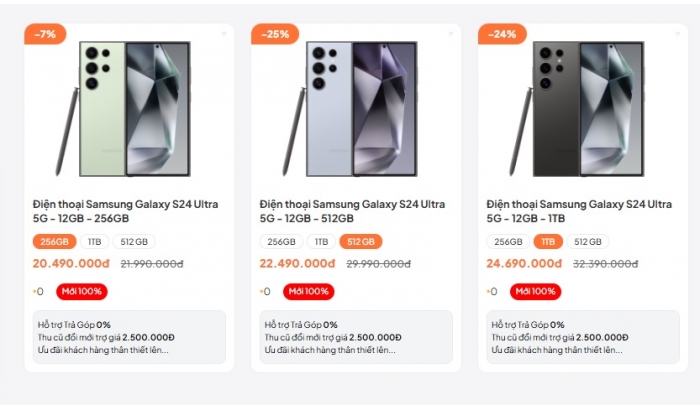Select 512GB storage on the black phone card

[x=588, y=241]
